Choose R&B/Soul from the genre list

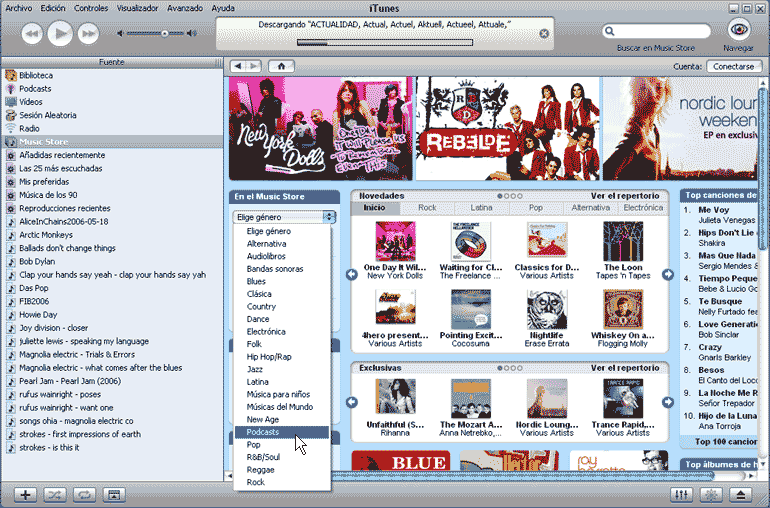click(281, 457)
